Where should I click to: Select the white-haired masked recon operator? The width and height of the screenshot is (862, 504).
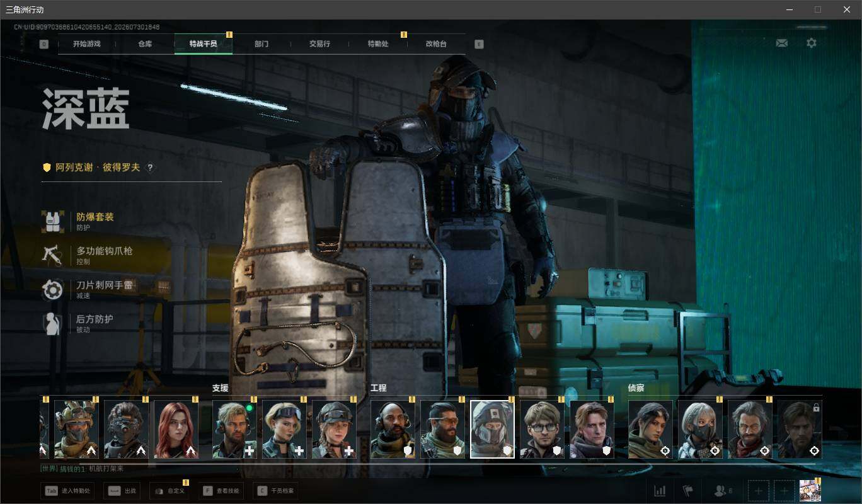pos(700,429)
